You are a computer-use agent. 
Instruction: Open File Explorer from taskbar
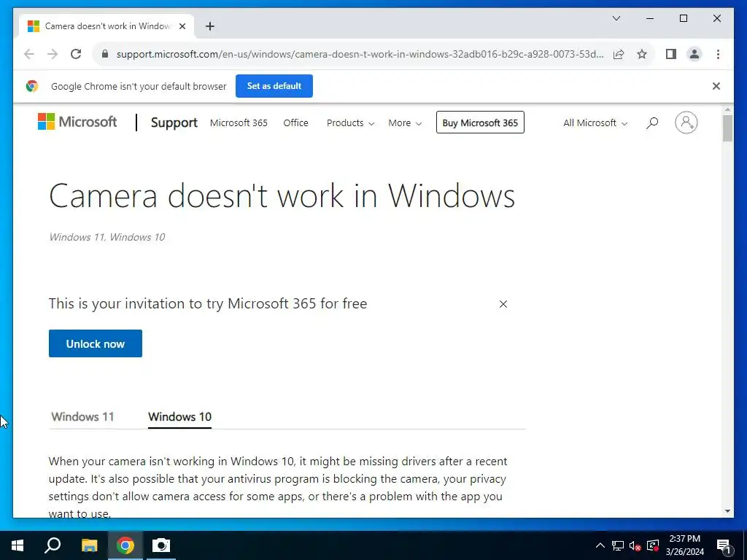click(89, 545)
